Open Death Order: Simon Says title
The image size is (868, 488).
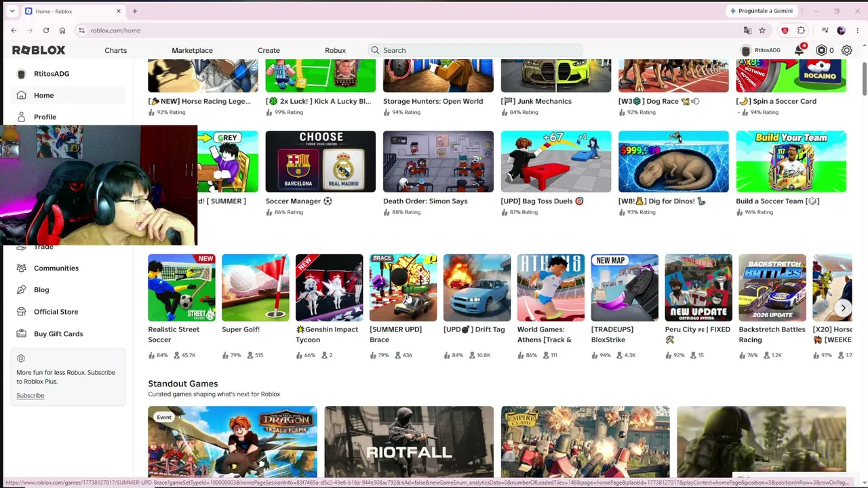tap(425, 201)
